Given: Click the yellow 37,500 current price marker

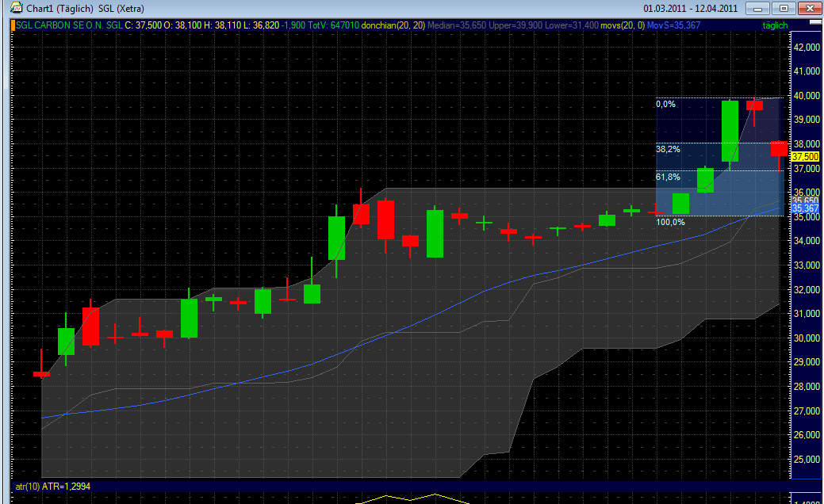Looking at the screenshot, I should 805,157.
